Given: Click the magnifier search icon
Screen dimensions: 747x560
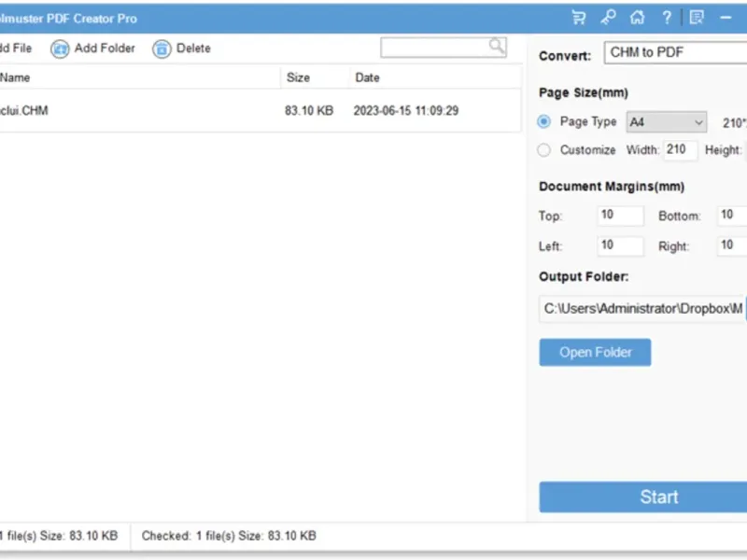Looking at the screenshot, I should pos(497,46).
